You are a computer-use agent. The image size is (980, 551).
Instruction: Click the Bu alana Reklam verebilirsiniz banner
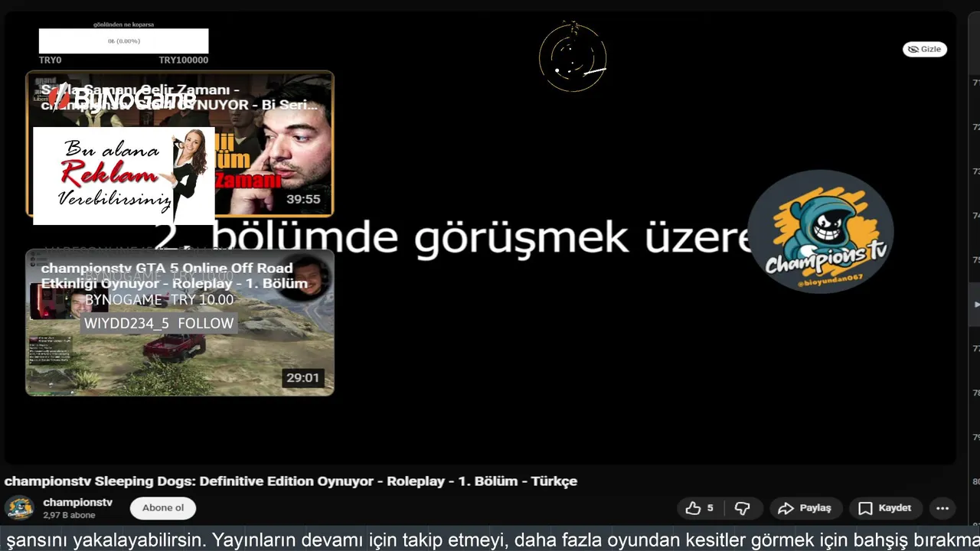click(123, 176)
